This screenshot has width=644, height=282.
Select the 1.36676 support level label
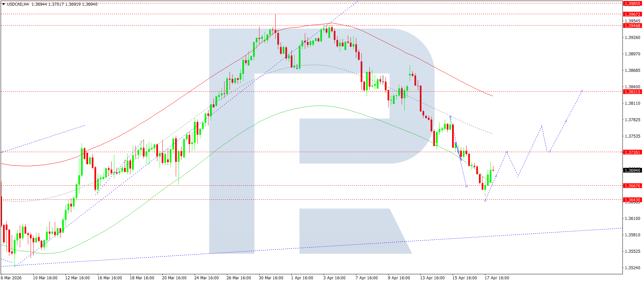coord(632,186)
